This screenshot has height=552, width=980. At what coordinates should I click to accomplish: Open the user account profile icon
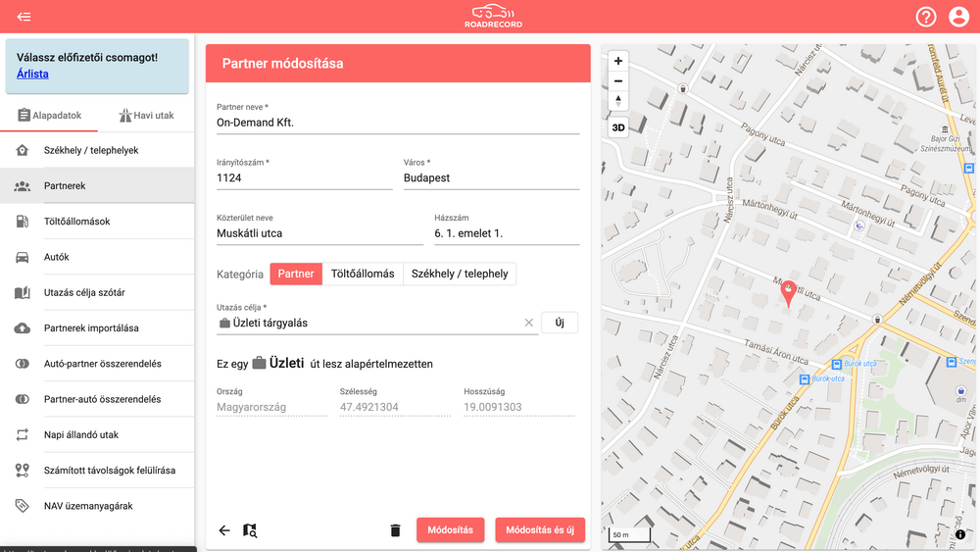tap(958, 17)
